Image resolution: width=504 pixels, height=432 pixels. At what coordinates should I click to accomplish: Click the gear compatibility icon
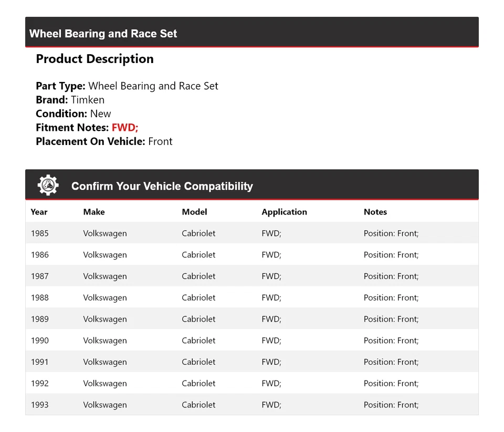(48, 186)
